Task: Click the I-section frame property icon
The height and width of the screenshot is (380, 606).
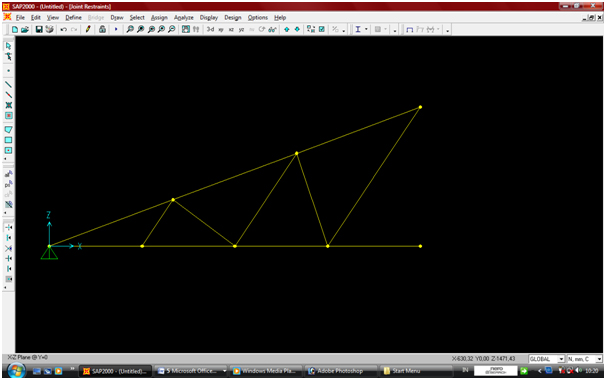Action: 358,29
